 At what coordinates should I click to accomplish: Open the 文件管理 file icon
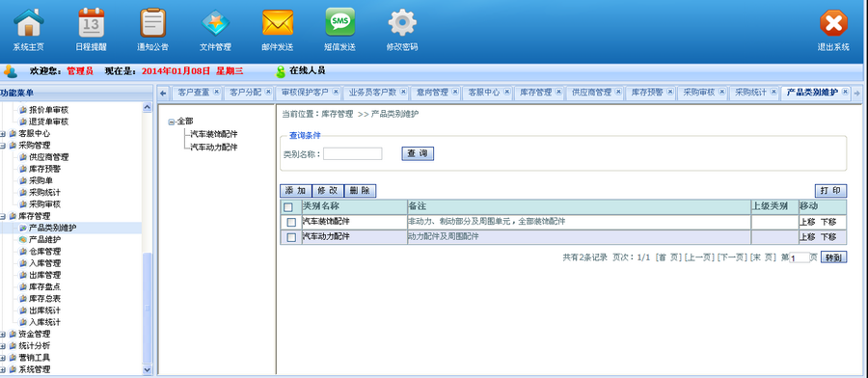coord(215,23)
